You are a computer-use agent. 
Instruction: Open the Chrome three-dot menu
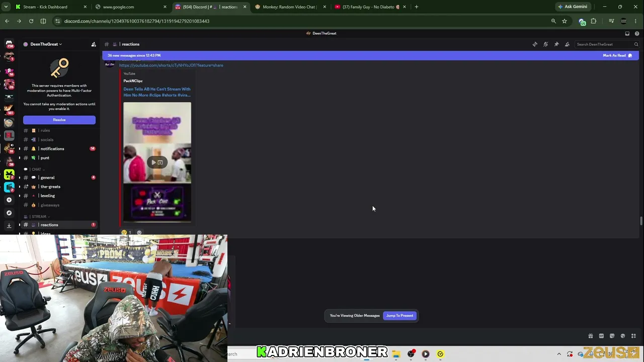click(636, 21)
